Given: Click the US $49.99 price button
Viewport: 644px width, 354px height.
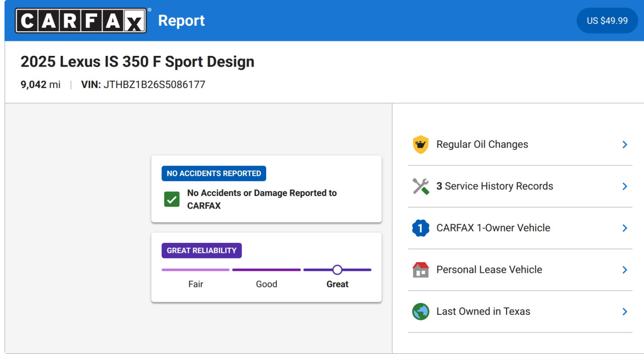Looking at the screenshot, I should [607, 20].
